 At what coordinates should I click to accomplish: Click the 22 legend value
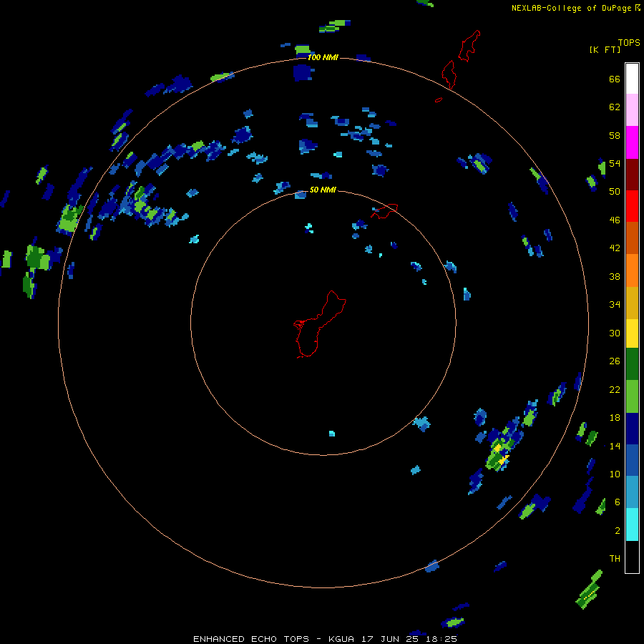coord(615,390)
